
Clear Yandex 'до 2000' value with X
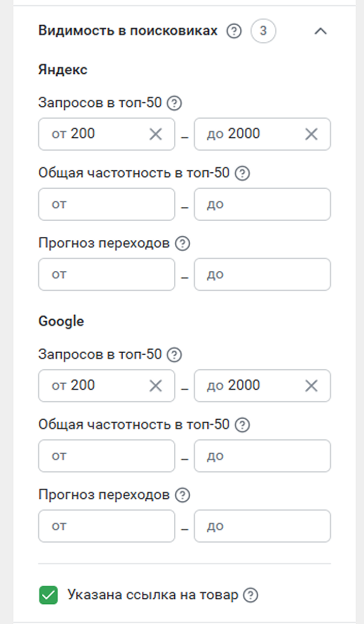(x=311, y=134)
